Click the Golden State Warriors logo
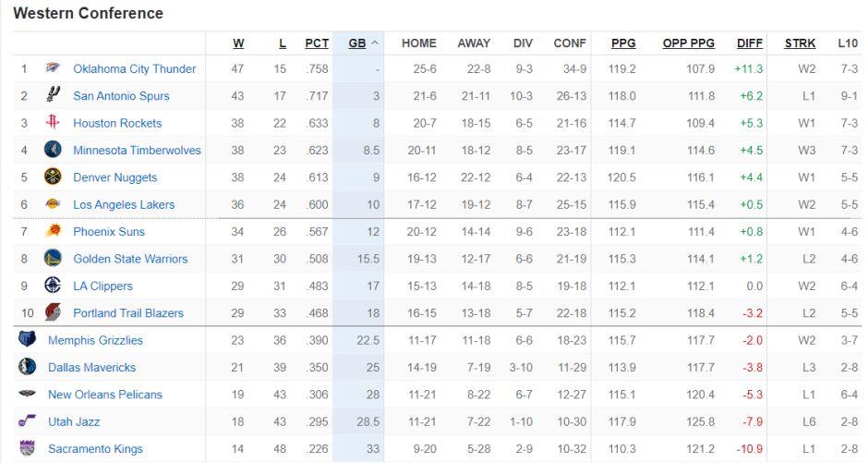This screenshot has height=463, width=868. point(53,258)
